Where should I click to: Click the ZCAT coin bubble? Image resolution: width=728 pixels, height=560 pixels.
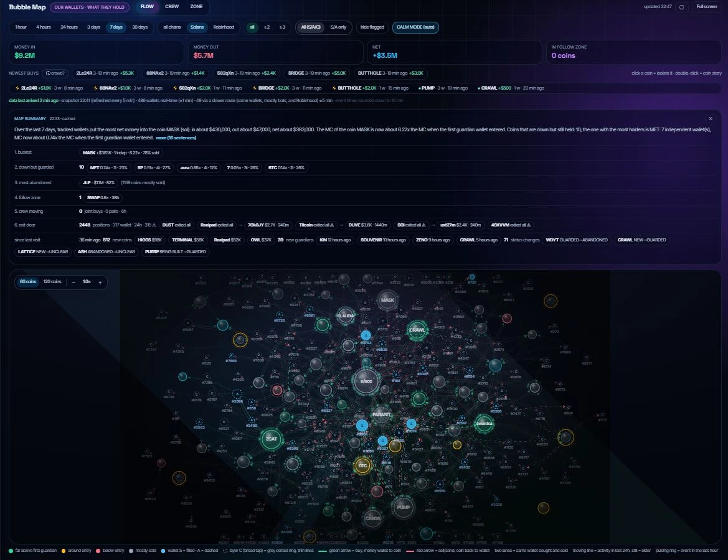tap(271, 439)
